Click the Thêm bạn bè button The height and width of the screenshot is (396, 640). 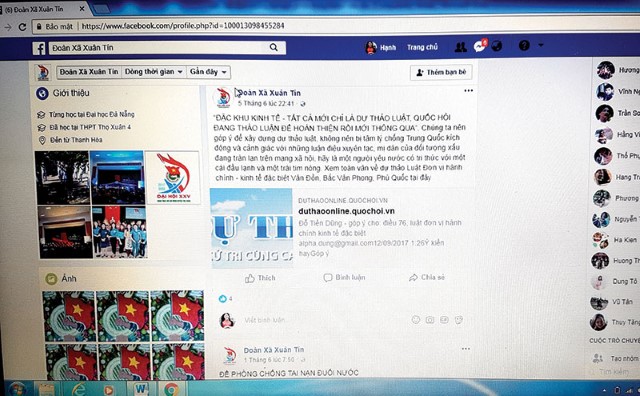[x=441, y=72]
